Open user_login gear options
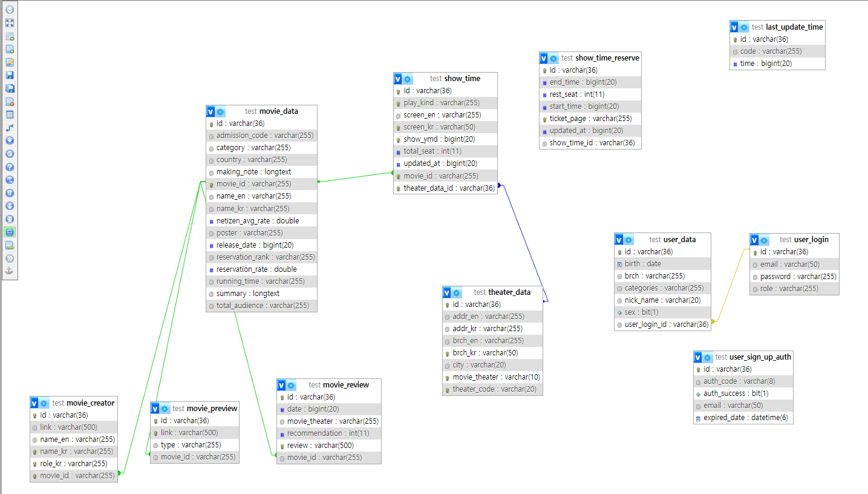 coord(764,240)
